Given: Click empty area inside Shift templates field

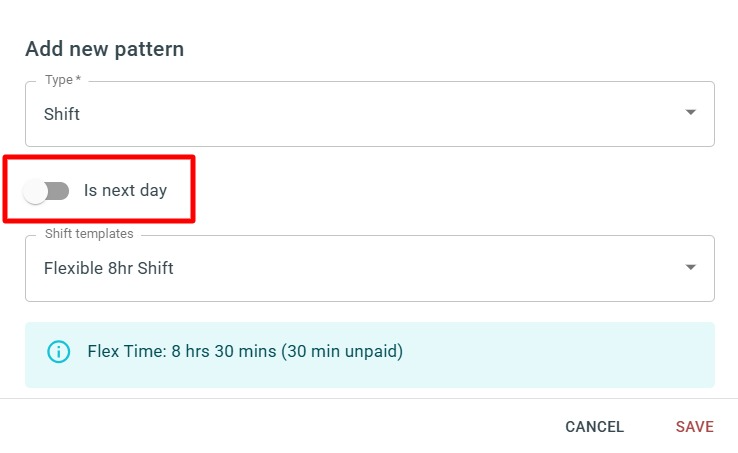Looking at the screenshot, I should [x=424, y=268].
